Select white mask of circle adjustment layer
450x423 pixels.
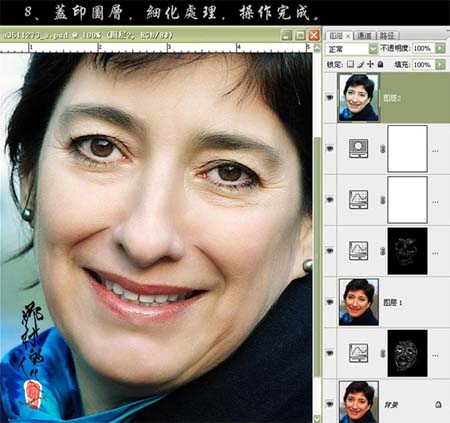click(x=407, y=149)
